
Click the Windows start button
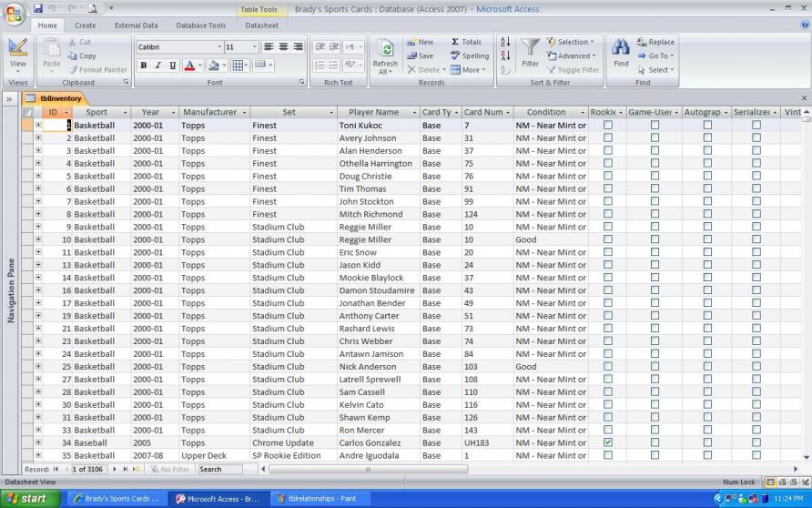[x=31, y=499]
